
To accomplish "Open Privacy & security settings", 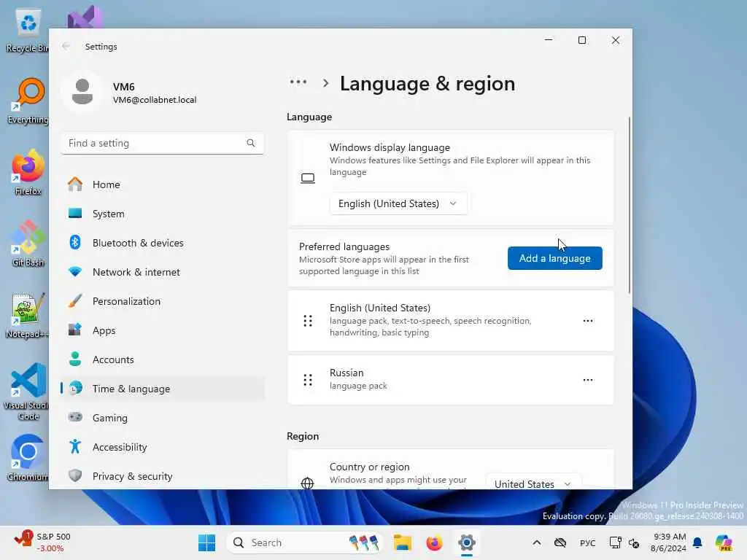I will tap(163, 475).
